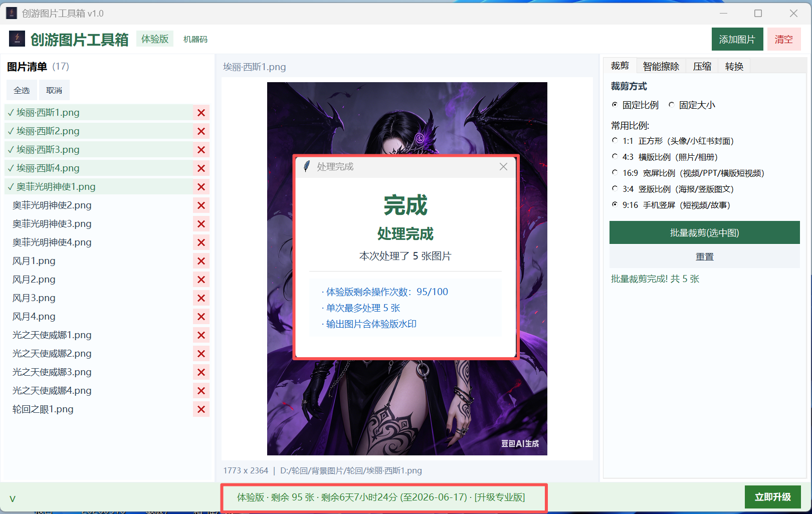The height and width of the screenshot is (514, 812).
Task: Select 光之天使威娜3.png in list
Action: pos(99,372)
